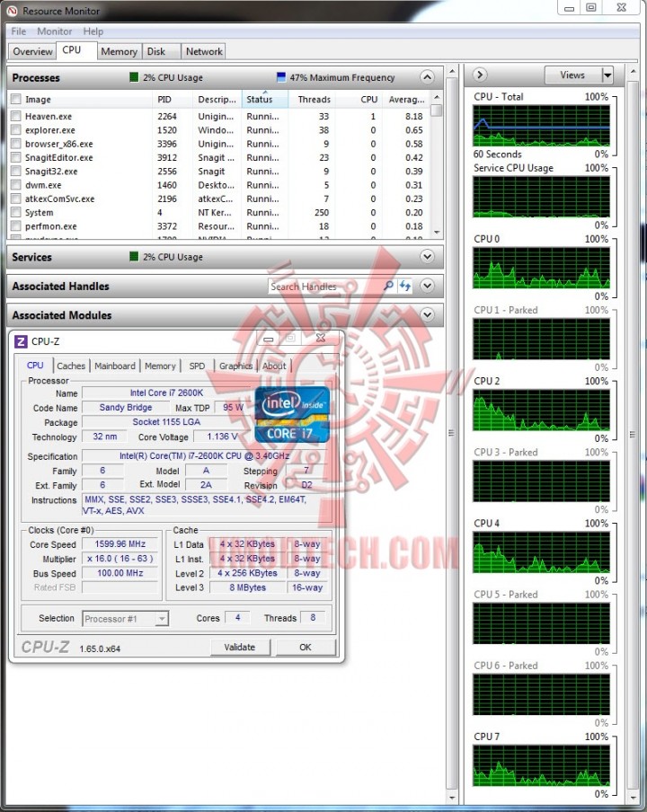The image size is (647, 812).
Task: Collapse the graphs pane with arrow button
Action: coord(480,75)
